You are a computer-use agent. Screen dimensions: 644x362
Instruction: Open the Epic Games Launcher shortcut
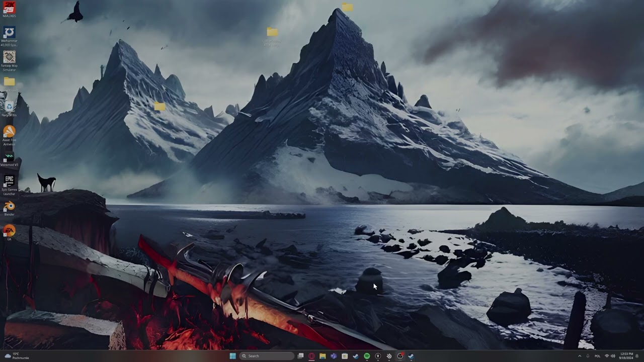click(x=9, y=185)
